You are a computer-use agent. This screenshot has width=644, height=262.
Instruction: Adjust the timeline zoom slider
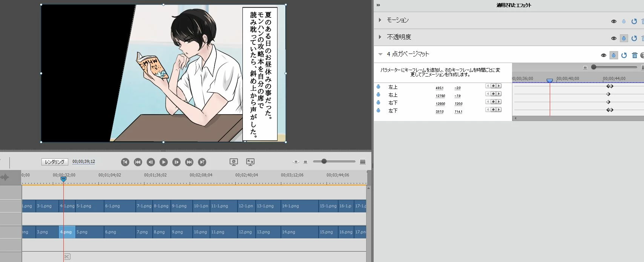[x=324, y=161]
